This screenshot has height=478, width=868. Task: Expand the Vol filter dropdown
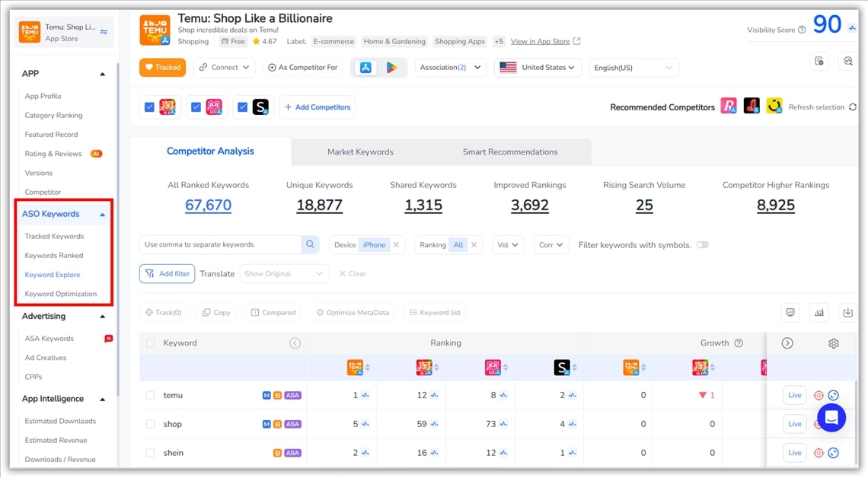[508, 244]
